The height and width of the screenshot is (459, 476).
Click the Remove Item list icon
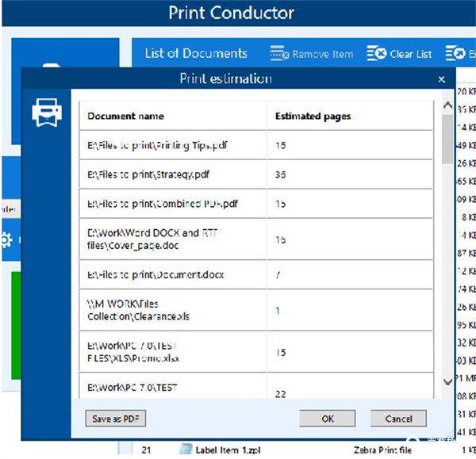(279, 54)
